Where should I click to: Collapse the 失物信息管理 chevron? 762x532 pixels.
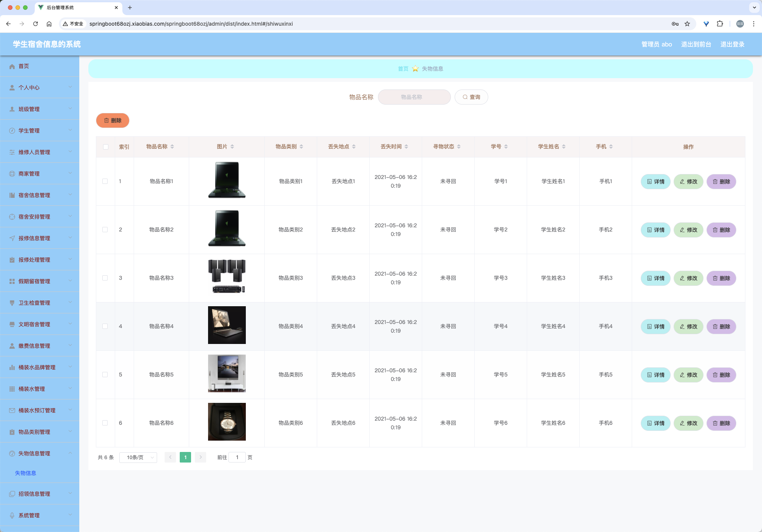tap(70, 453)
